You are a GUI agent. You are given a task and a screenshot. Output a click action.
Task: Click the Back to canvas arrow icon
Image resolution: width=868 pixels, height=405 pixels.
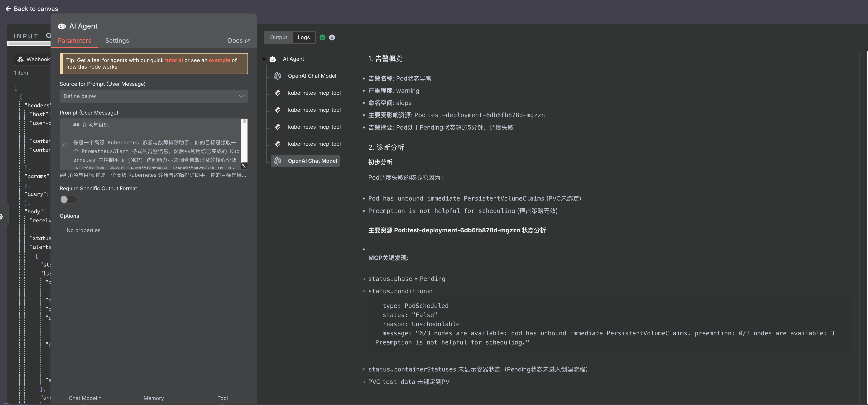[x=8, y=9]
